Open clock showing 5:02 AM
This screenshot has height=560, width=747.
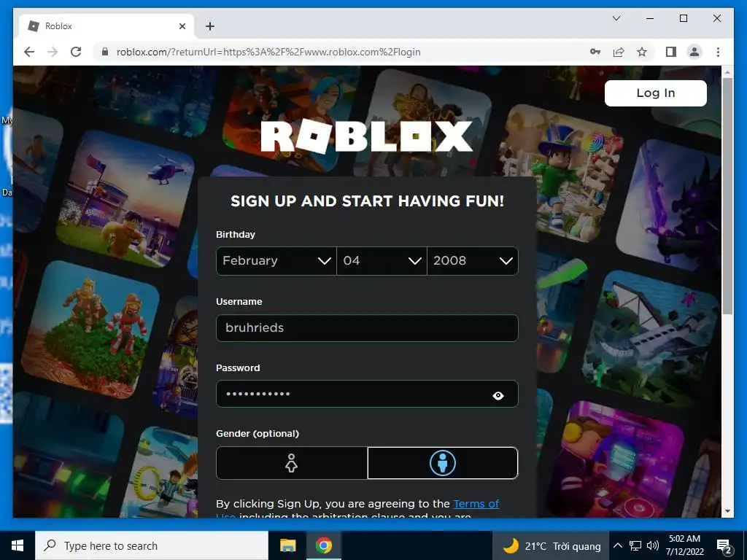(x=684, y=545)
